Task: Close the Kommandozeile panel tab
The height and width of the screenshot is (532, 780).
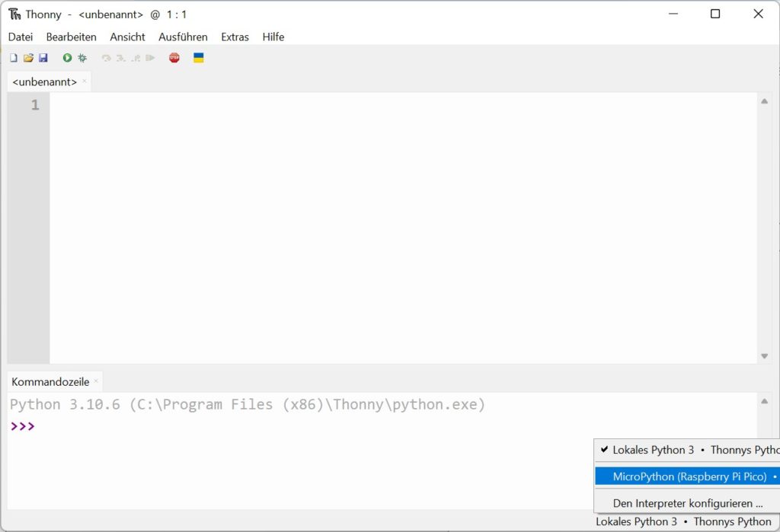Action: click(96, 381)
